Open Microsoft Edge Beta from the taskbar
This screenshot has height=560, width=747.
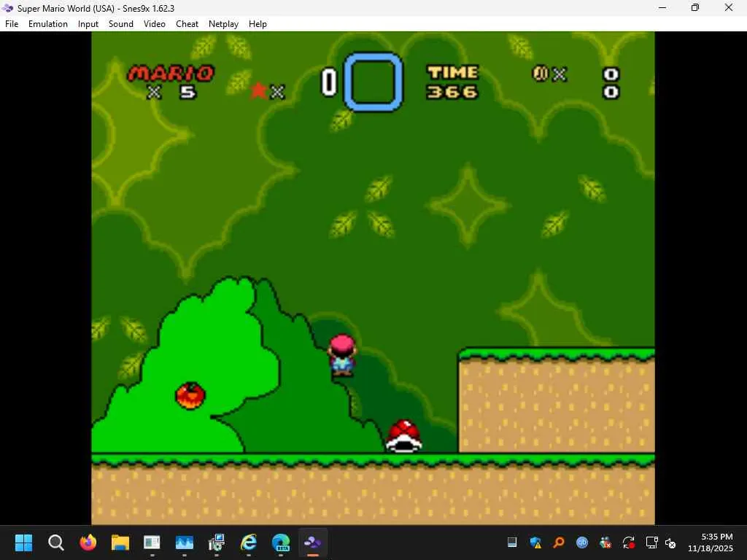tap(281, 542)
